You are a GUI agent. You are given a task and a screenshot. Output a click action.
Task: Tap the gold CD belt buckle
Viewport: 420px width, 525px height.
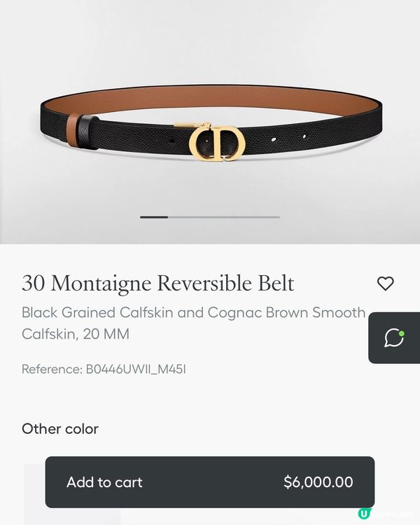(216, 142)
